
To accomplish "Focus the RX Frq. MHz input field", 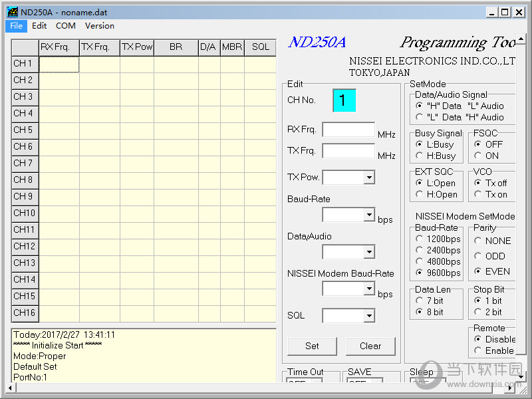I will pyautogui.click(x=348, y=130).
